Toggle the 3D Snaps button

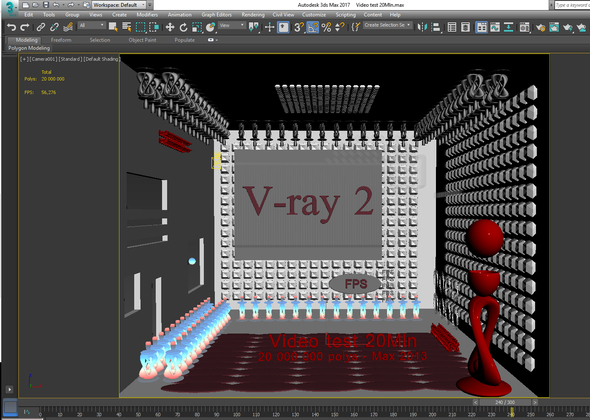click(x=299, y=27)
